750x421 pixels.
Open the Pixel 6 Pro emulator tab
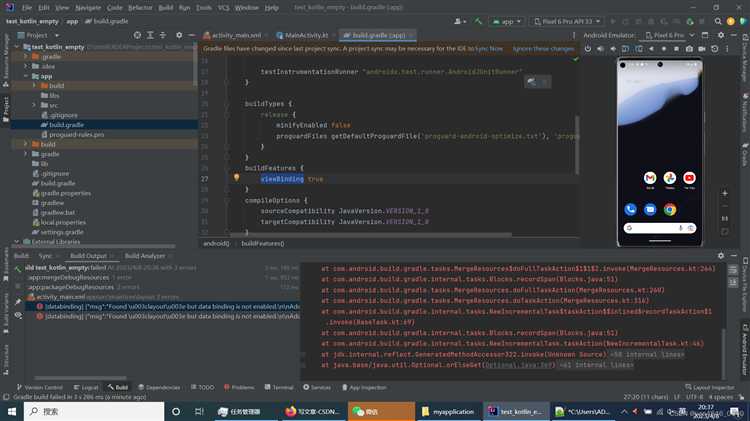point(665,35)
